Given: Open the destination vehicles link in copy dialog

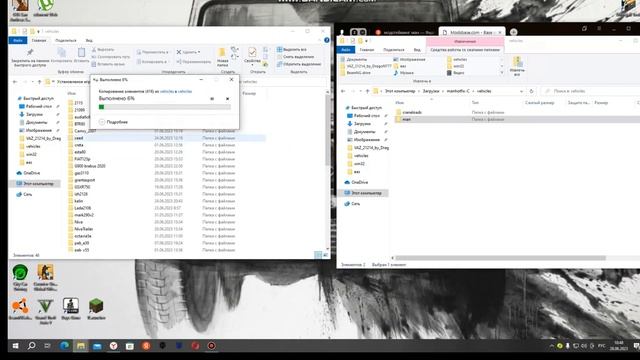Looking at the screenshot, I should (184, 91).
